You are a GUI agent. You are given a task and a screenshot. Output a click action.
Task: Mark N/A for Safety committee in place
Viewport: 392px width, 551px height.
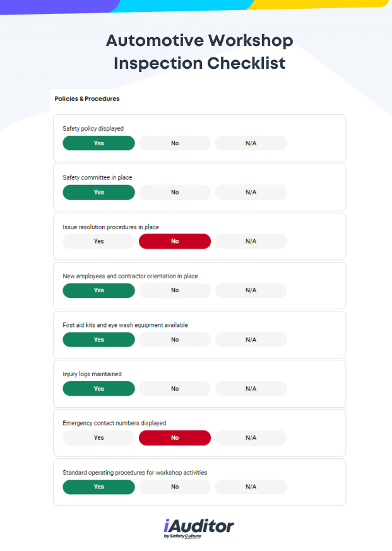251,193
